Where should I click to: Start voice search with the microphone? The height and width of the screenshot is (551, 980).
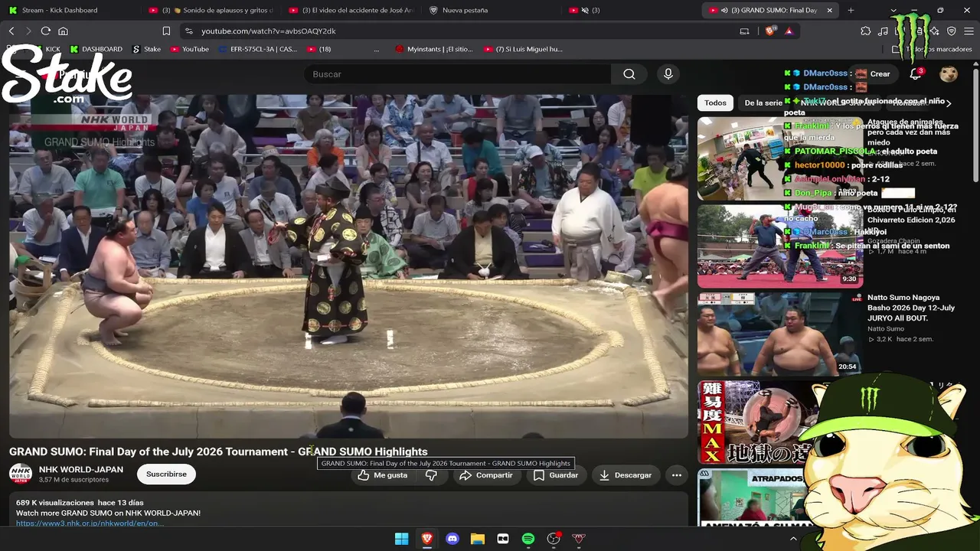[668, 74]
